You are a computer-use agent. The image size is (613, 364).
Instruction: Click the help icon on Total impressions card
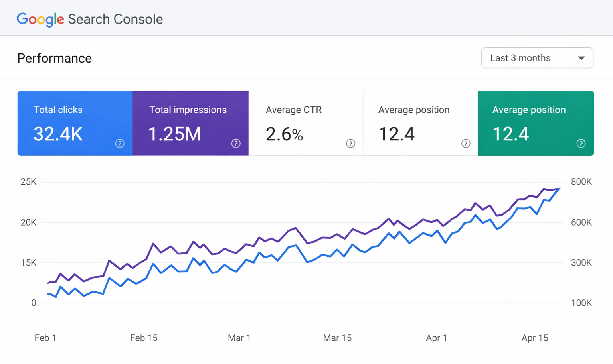pyautogui.click(x=236, y=144)
